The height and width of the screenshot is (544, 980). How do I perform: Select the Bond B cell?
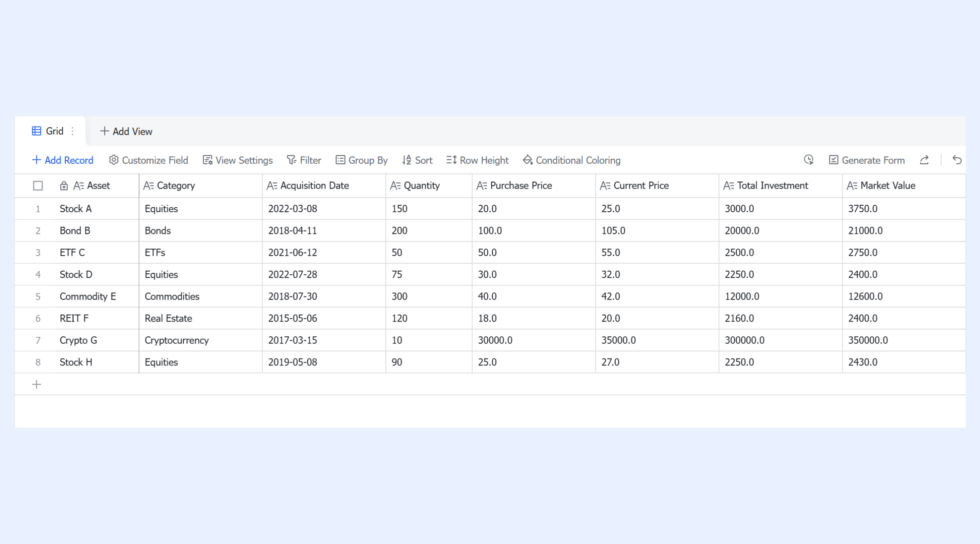tap(97, 231)
